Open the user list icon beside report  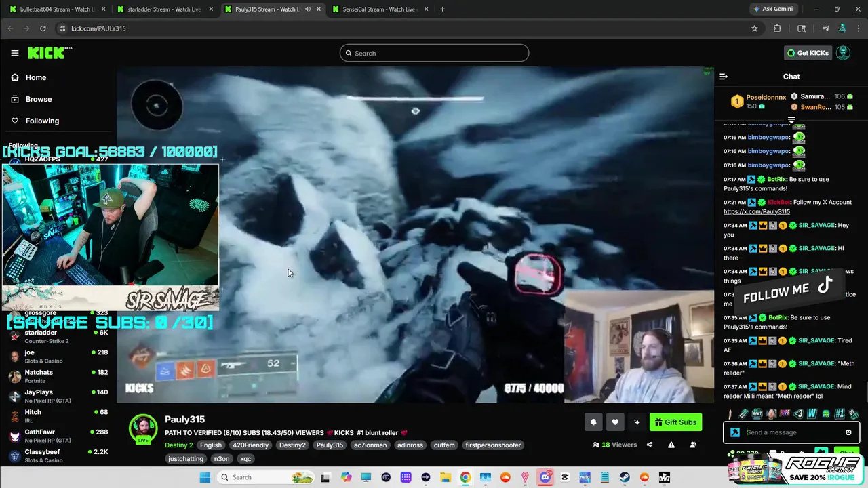[693, 445]
